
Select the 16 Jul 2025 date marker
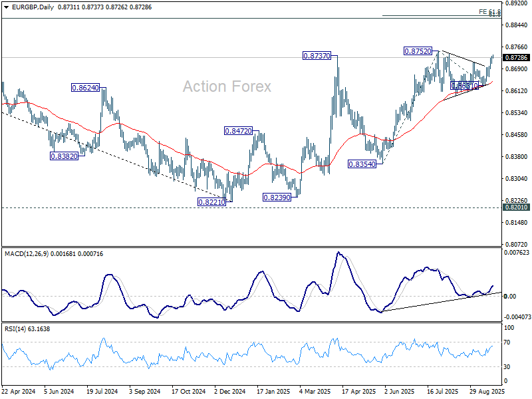coord(442,391)
